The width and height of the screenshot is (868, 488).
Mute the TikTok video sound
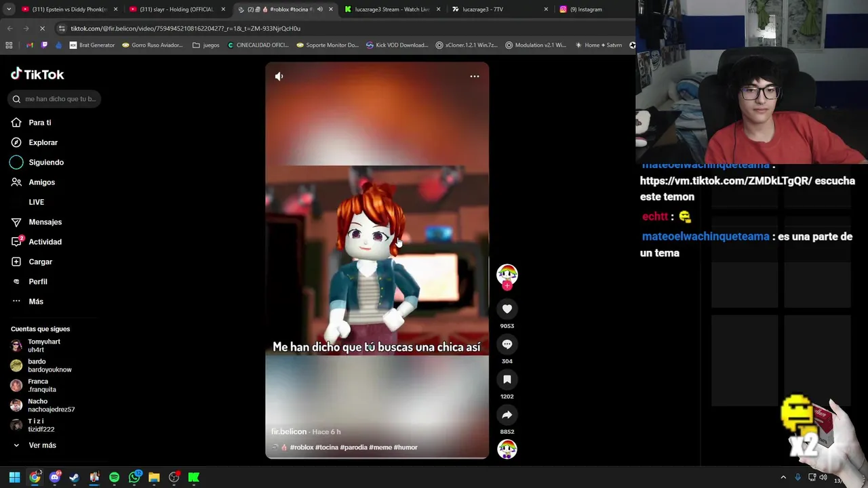tap(279, 77)
